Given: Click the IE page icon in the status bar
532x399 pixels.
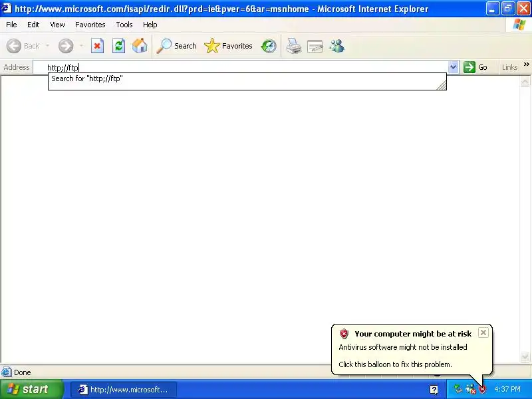Looking at the screenshot, I should (x=6, y=372).
